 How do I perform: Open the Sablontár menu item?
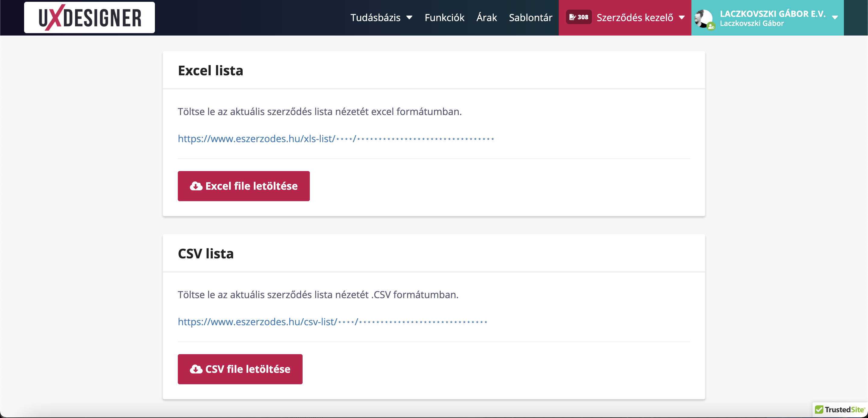[x=530, y=17]
